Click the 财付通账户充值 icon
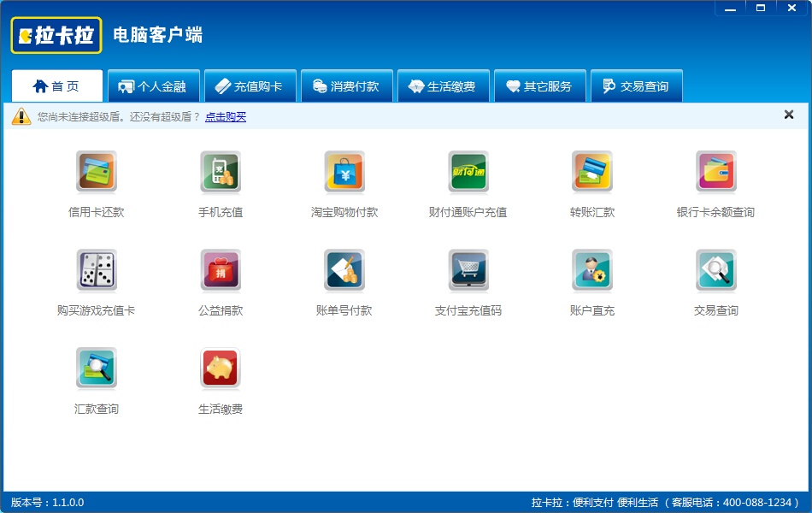The height and width of the screenshot is (513, 812). pos(468,172)
